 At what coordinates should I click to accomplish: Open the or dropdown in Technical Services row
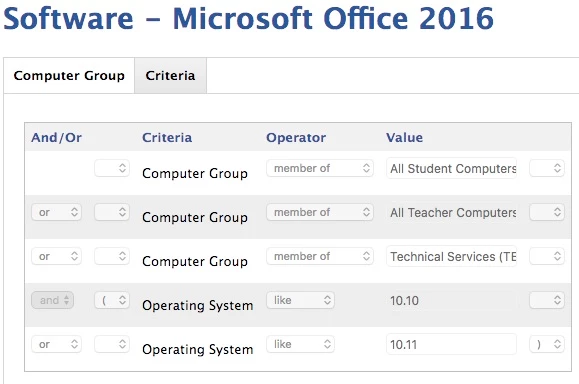pos(56,256)
